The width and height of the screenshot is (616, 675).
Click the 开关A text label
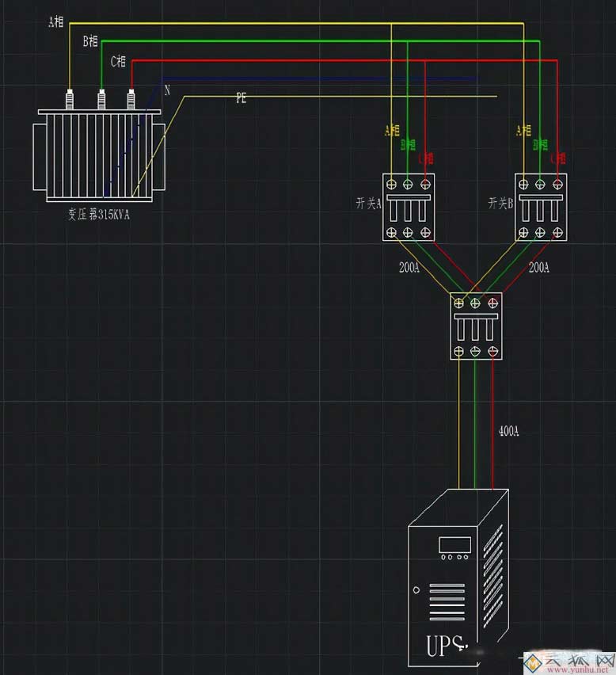pyautogui.click(x=369, y=203)
